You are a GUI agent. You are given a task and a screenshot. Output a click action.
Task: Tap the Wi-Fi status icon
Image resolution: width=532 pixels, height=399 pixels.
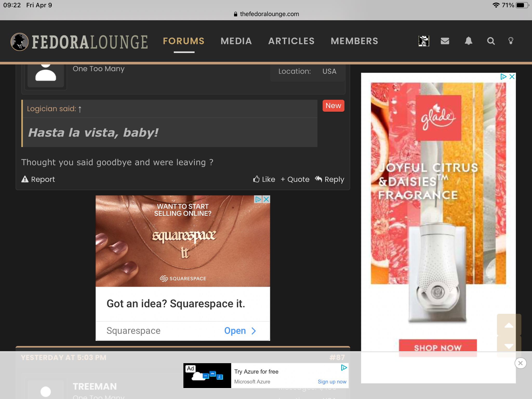[496, 5]
